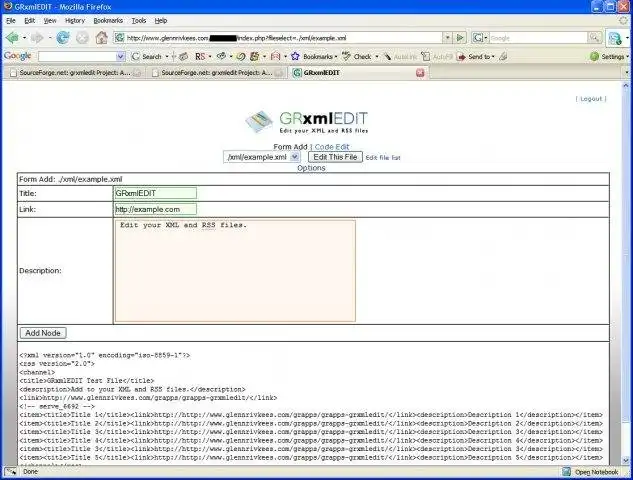Open the /xml/example.xml file selector dropdown
This screenshot has height=480, width=633.
(295, 157)
